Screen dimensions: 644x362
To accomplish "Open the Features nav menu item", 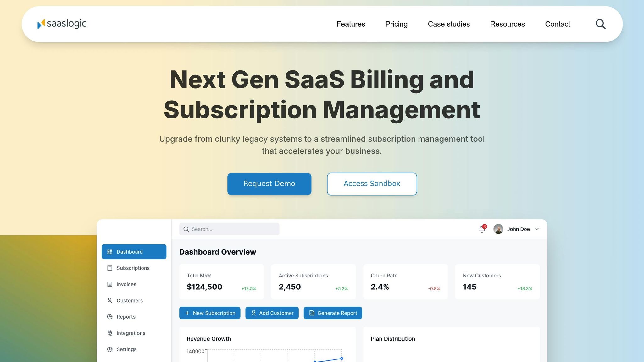I will click(351, 24).
